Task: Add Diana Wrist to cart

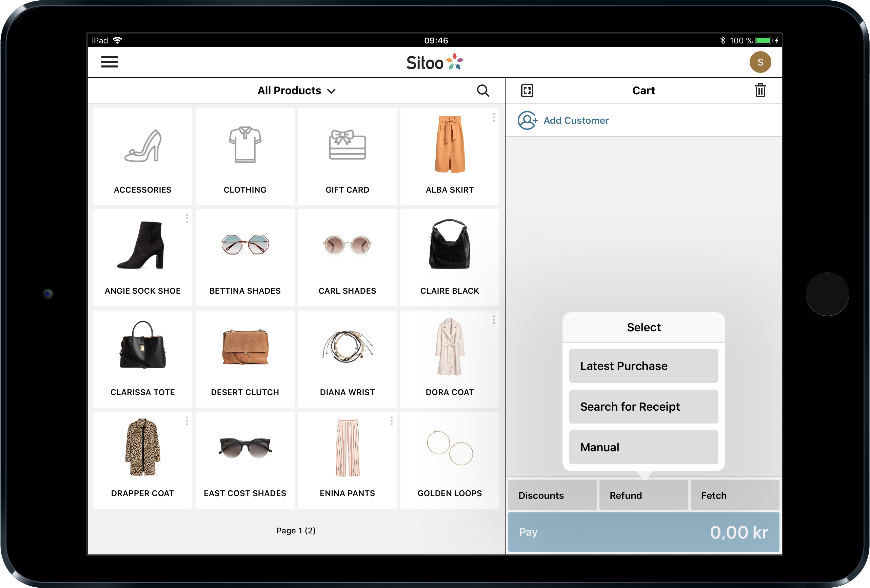Action: (348, 359)
